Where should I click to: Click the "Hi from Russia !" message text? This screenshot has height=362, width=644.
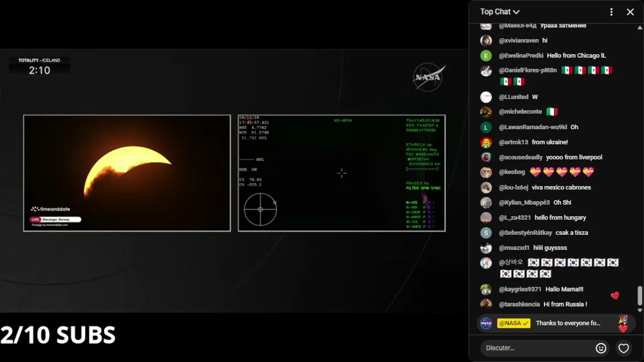(x=565, y=304)
